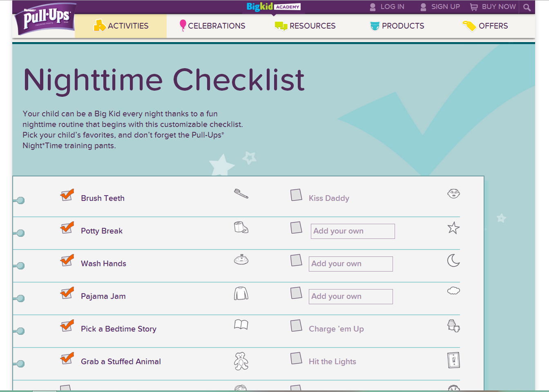Click the pajama shirt icon
The image size is (549, 392).
(241, 293)
